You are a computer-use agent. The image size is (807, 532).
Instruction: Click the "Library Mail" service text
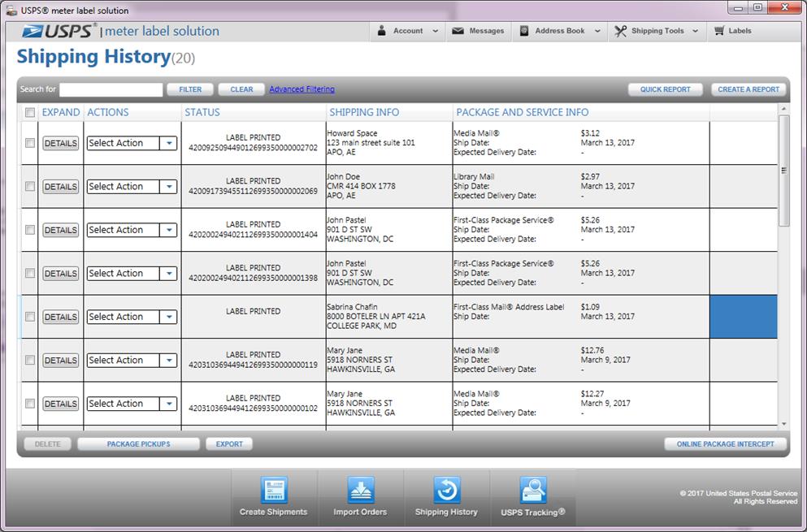click(x=474, y=176)
